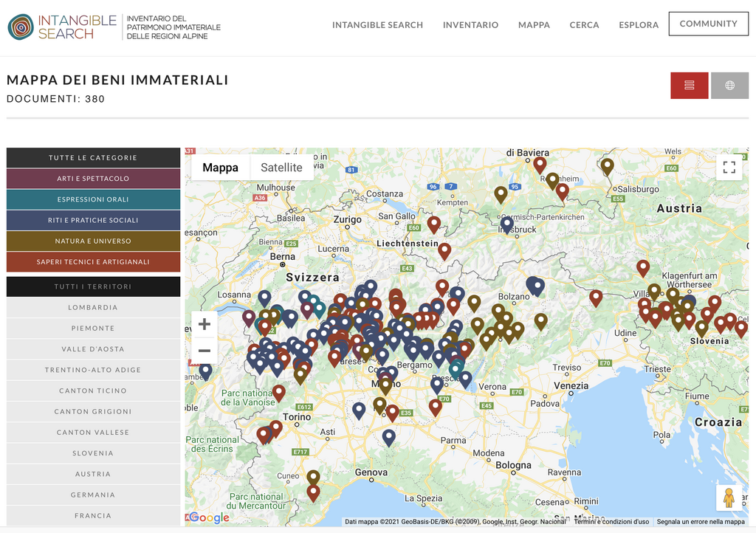Click the Intangible Search logo
The width and height of the screenshot is (756, 533).
62,27
